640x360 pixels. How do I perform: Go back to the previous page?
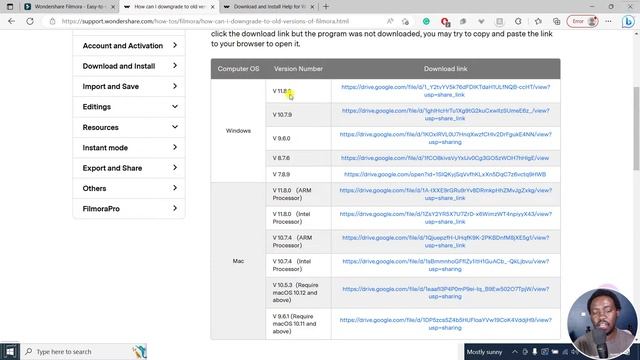coord(11,21)
